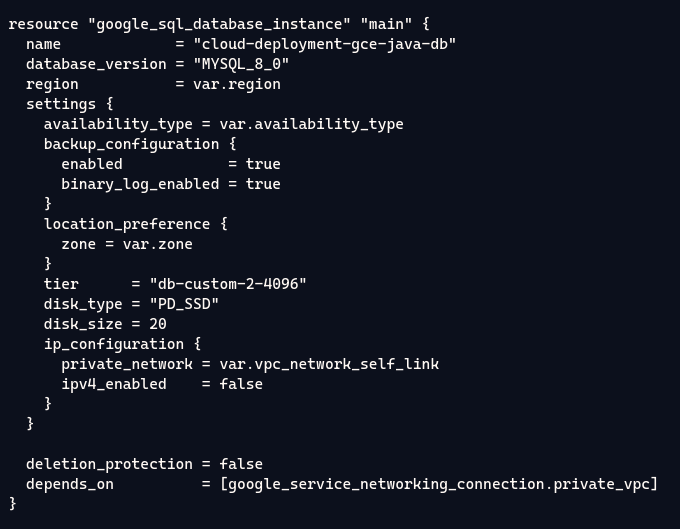
Task: Place cursor on var.region value
Action: [x=236, y=84]
